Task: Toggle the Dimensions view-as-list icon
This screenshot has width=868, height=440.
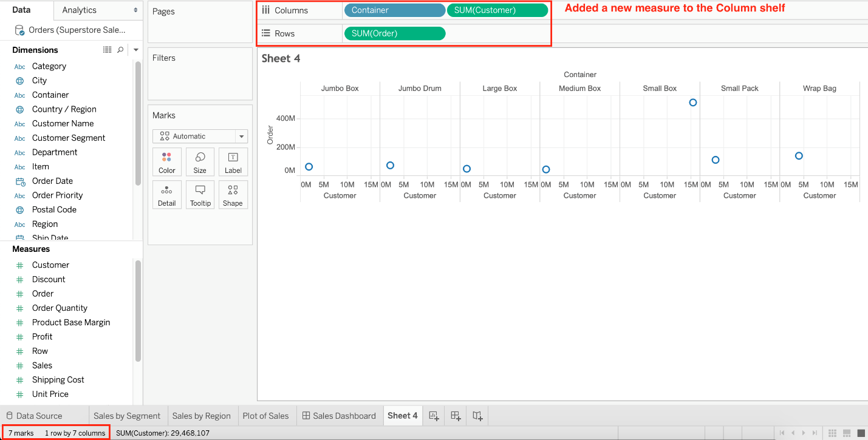Action: point(108,50)
